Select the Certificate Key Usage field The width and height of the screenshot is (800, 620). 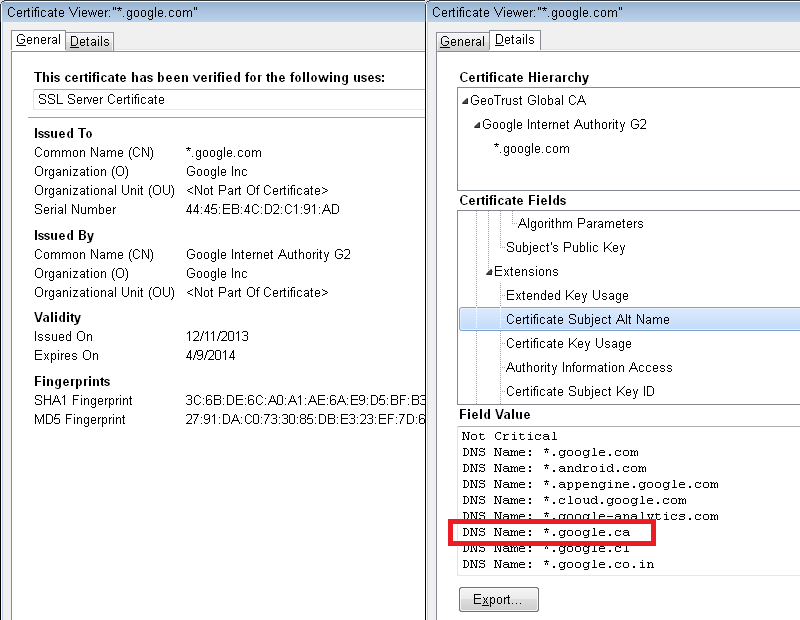pos(569,343)
